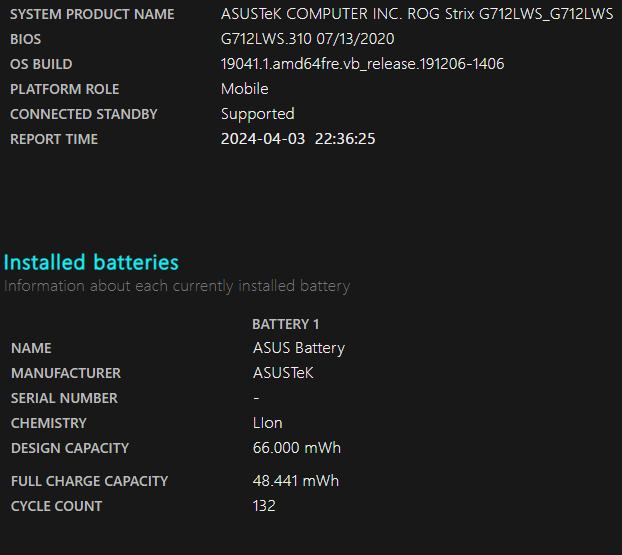Click the Connected Standby Supported value

[257, 114]
